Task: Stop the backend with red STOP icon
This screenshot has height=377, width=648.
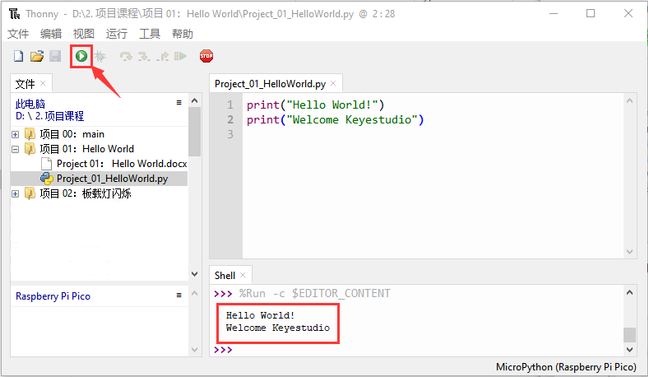Action: 206,56
